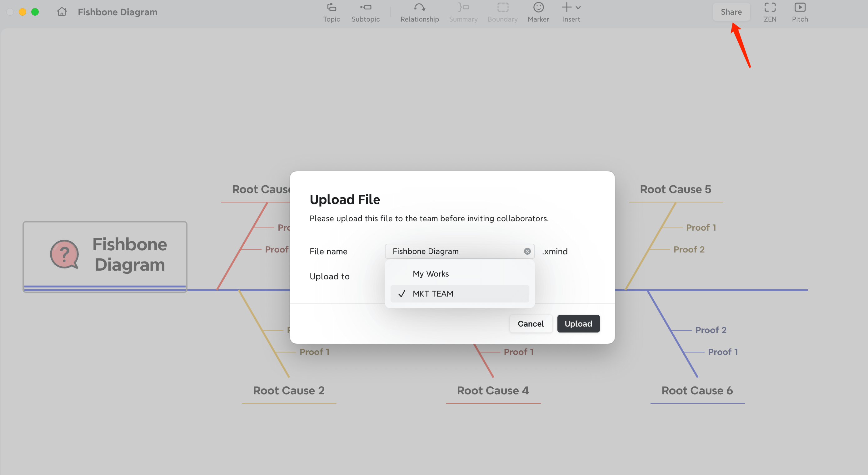
Task: Click the Home icon in title bar
Action: [62, 12]
